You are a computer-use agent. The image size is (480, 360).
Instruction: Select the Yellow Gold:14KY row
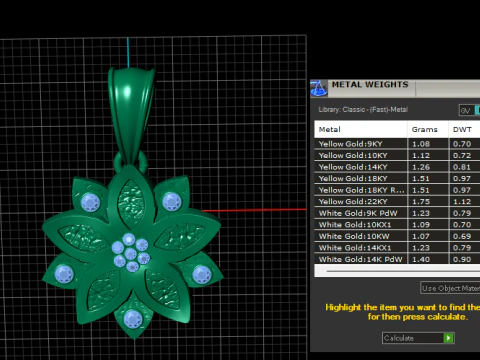click(x=397, y=167)
